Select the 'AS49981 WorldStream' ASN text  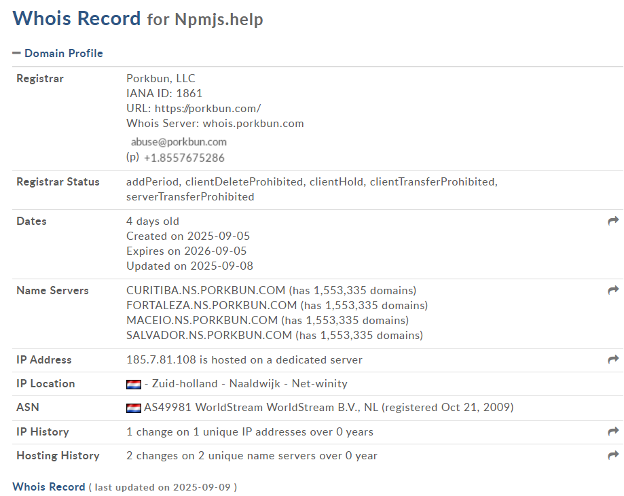[x=203, y=408]
